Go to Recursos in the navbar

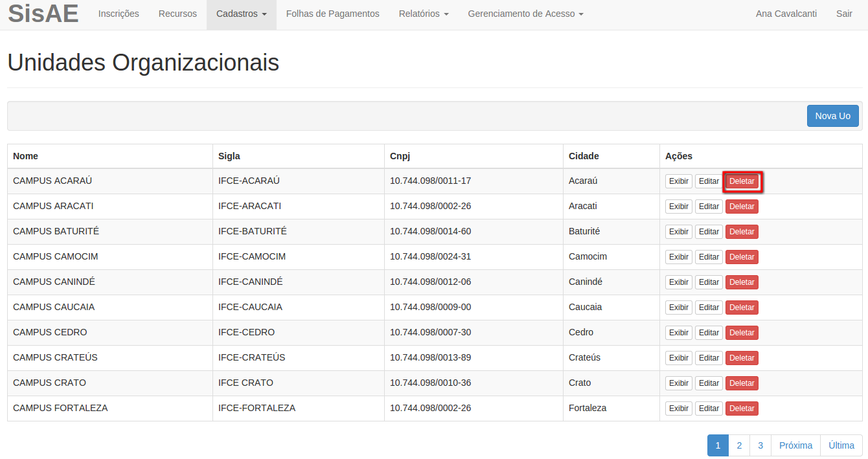[177, 14]
